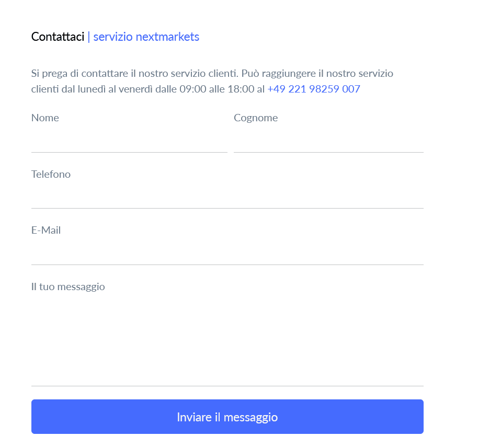Image resolution: width=478 pixels, height=448 pixels.
Task: Click the blue servizio nextmarkets heading text
Action: point(146,37)
